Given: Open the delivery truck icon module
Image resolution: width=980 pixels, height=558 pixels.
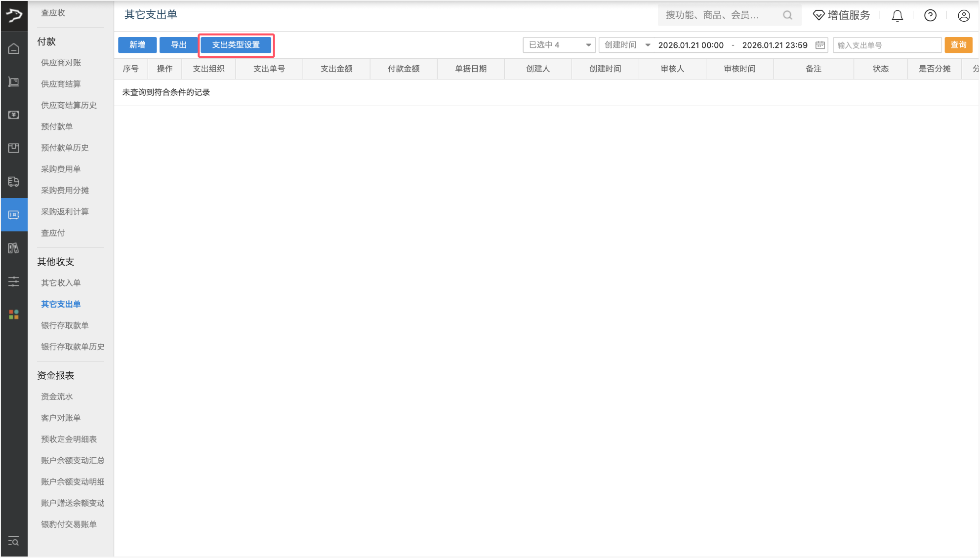Looking at the screenshot, I should tap(14, 181).
